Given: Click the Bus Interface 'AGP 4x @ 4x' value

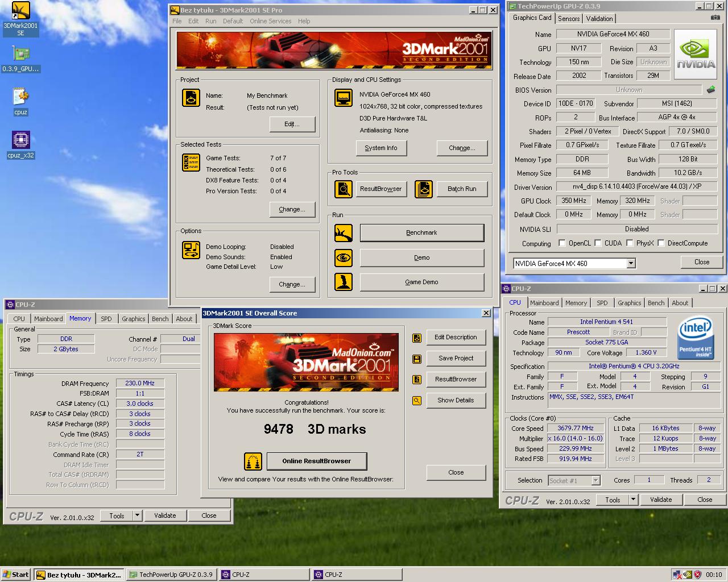Looking at the screenshot, I should [677, 117].
